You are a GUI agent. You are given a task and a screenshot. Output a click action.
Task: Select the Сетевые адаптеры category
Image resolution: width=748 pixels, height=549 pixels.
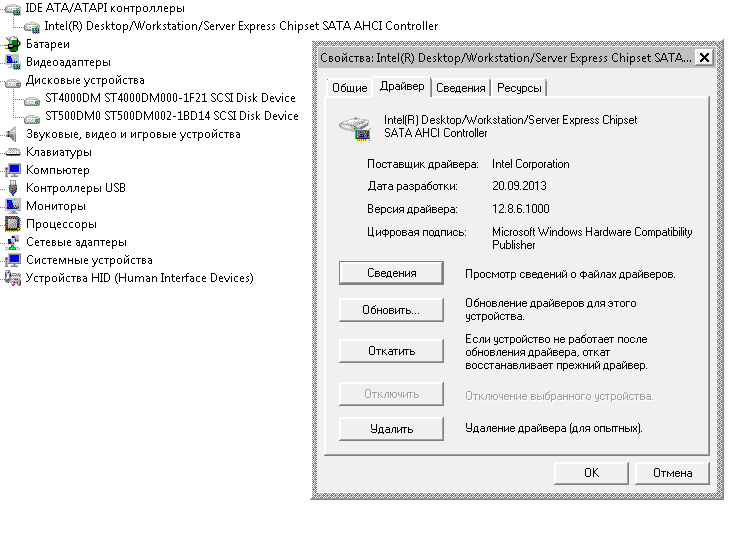click(x=76, y=242)
